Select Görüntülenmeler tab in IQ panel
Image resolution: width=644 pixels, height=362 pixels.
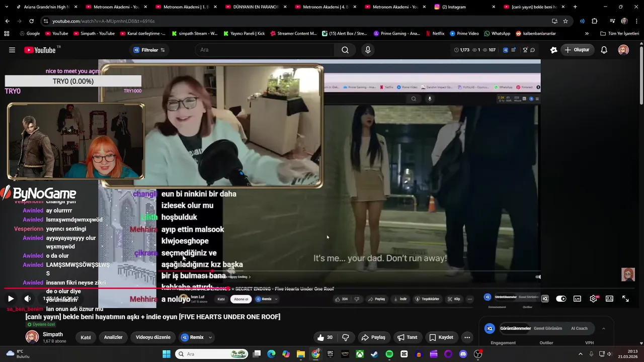[x=515, y=328]
